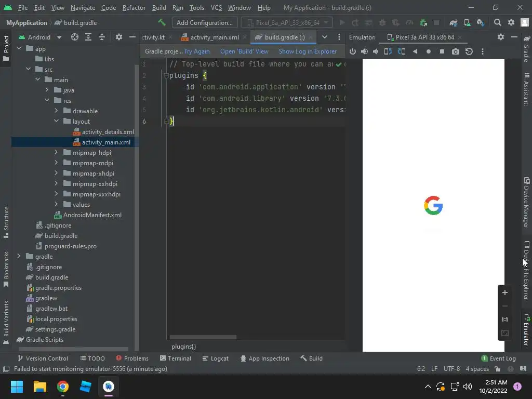Click the emulator volume up icon
Image resolution: width=532 pixels, height=399 pixels.
pyautogui.click(x=364, y=51)
